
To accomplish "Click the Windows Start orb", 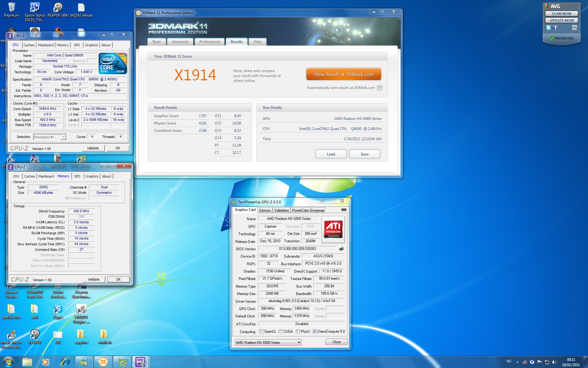I will coord(8,362).
